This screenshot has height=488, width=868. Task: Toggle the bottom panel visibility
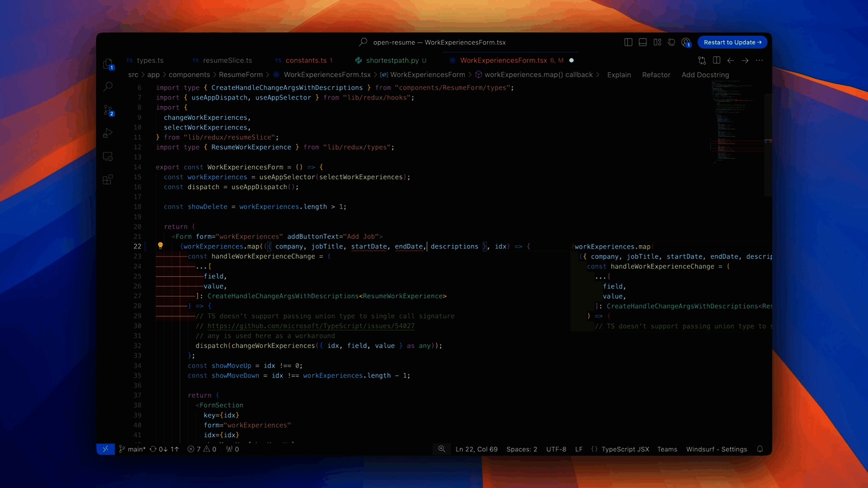(643, 42)
